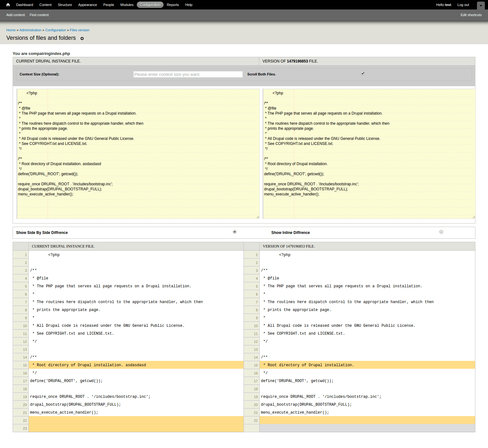The height and width of the screenshot is (448, 488).
Task: Go to Administration breadcrumb
Action: click(30, 30)
